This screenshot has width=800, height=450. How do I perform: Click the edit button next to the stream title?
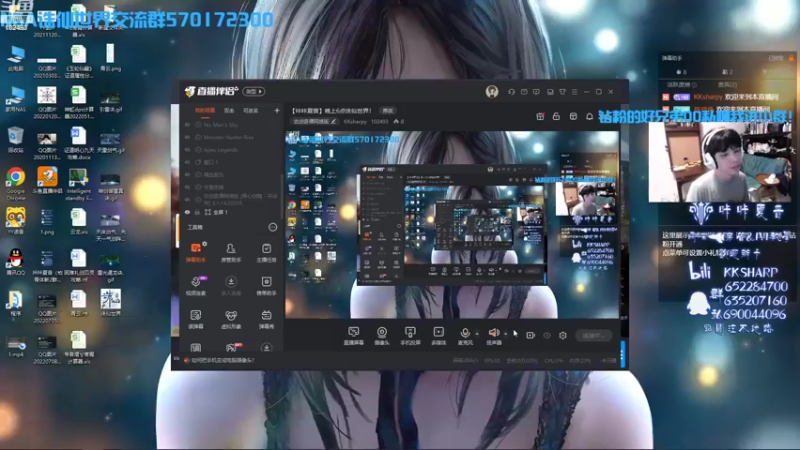point(388,110)
